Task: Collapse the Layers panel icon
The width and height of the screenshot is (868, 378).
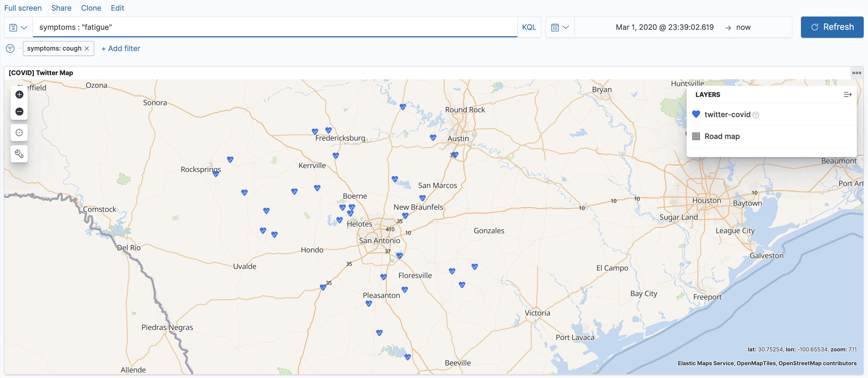Action: coord(848,95)
